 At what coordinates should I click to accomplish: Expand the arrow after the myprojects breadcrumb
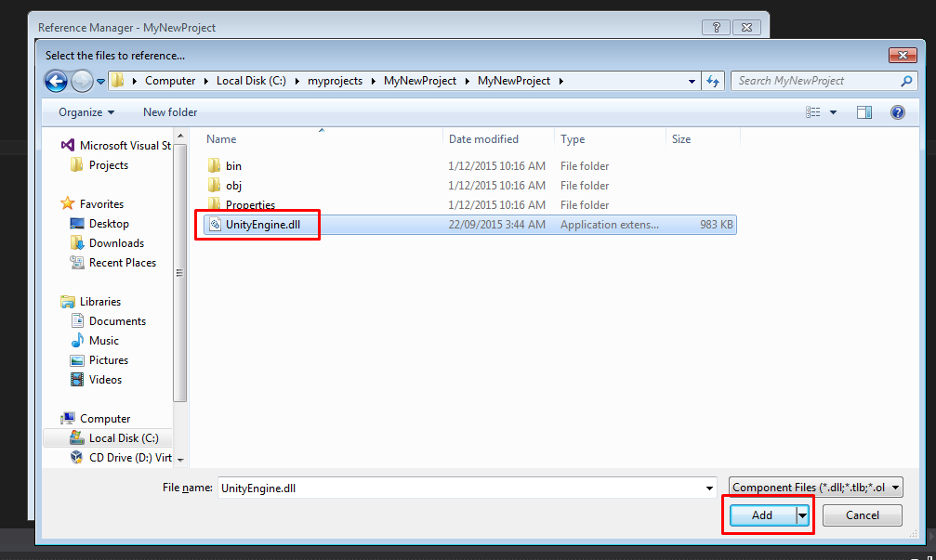373,81
